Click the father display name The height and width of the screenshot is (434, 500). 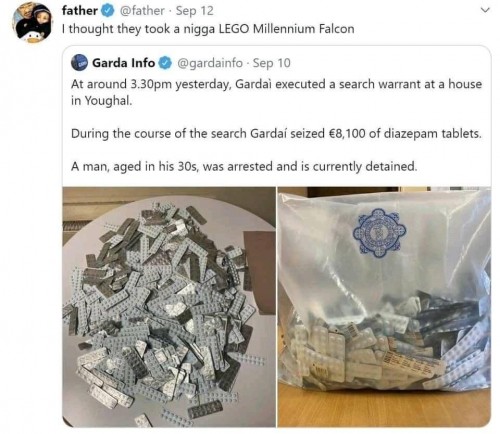pos(80,11)
